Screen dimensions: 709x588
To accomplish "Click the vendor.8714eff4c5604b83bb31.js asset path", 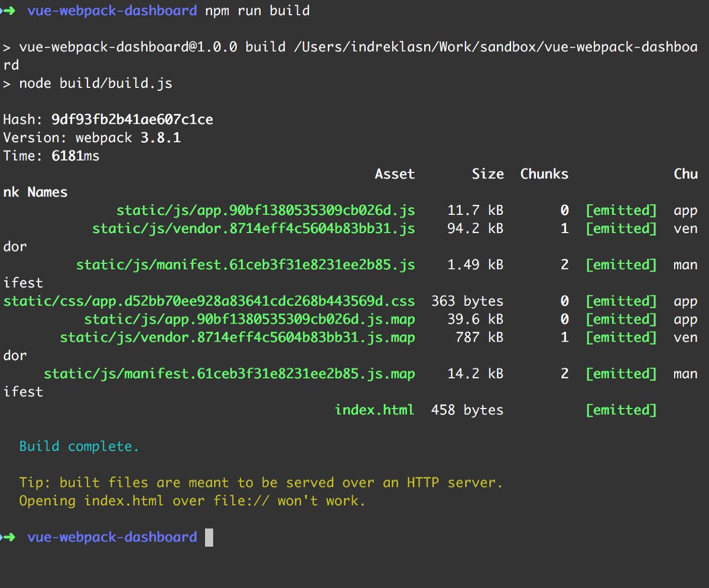I will [x=253, y=228].
